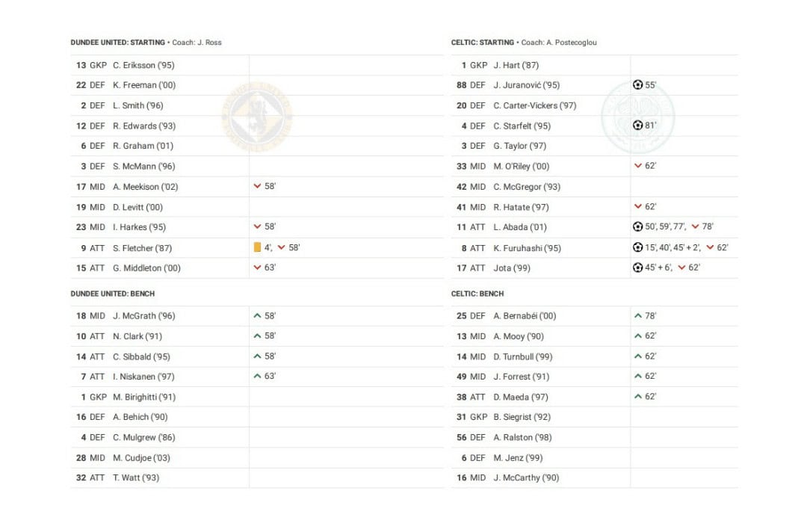Click the goal icon in C. Starfelt's row

tap(637, 126)
